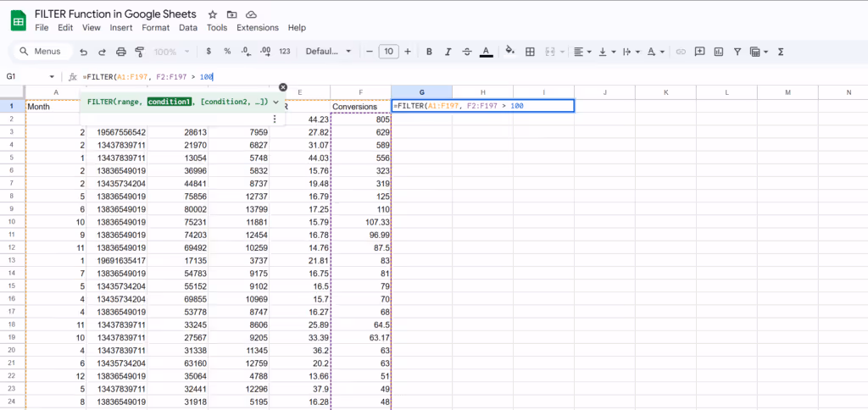Open the Data menu

(x=188, y=28)
